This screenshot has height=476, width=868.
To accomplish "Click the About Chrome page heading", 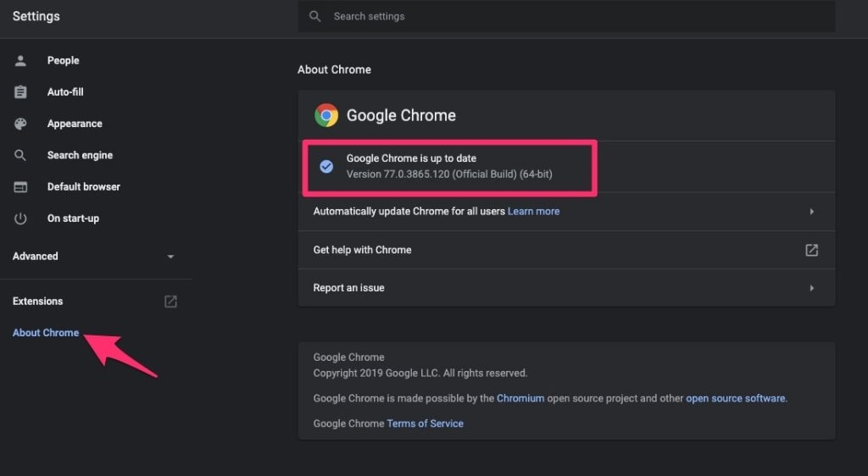I will coord(334,69).
